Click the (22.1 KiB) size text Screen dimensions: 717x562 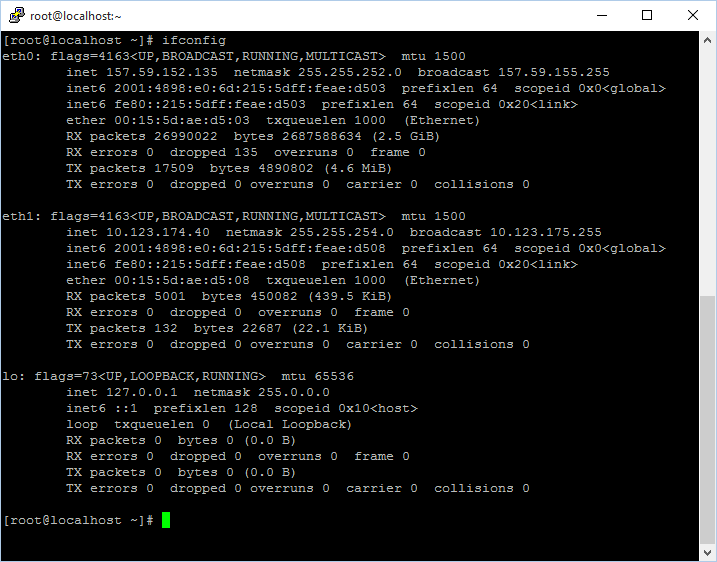click(x=330, y=328)
